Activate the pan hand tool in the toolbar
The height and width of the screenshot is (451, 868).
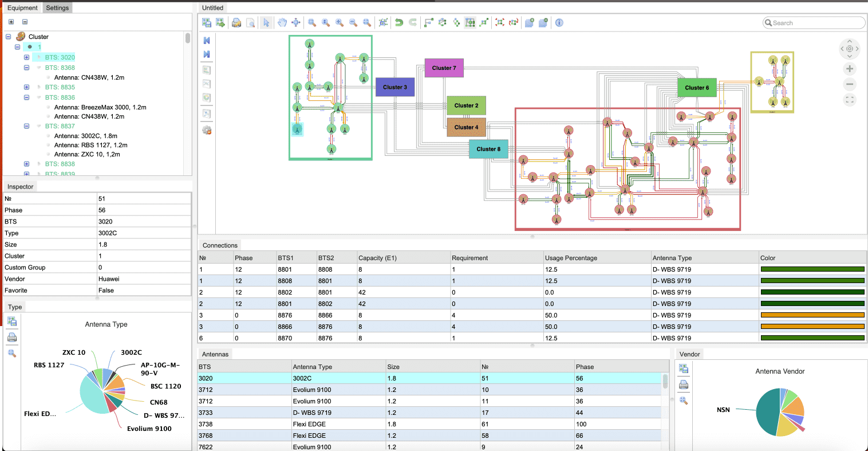(282, 22)
